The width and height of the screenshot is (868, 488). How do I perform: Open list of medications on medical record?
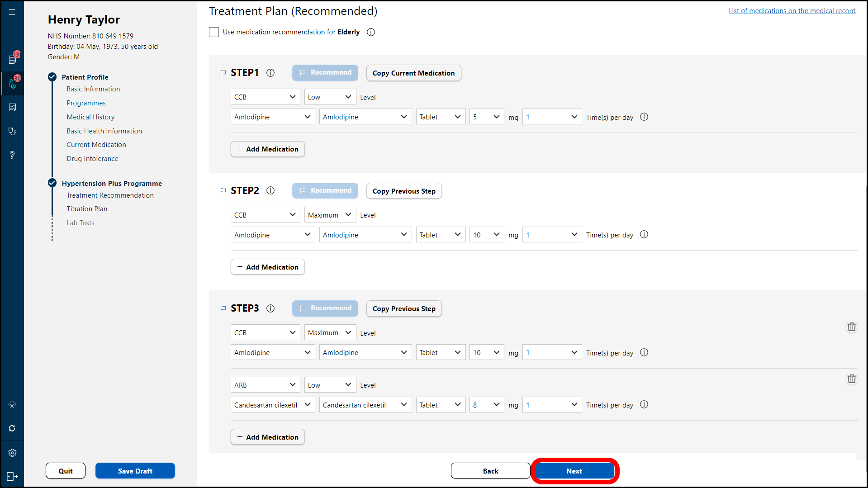792,11
